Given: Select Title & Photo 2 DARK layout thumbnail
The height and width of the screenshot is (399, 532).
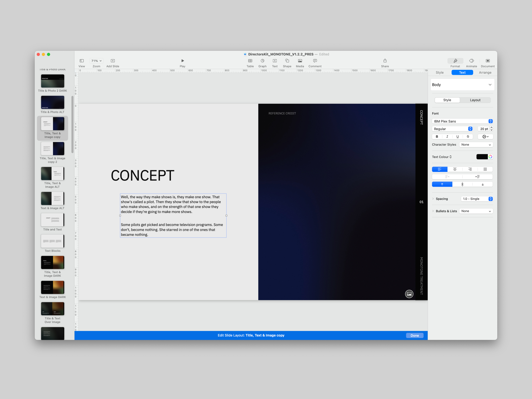Looking at the screenshot, I should coord(52,81).
